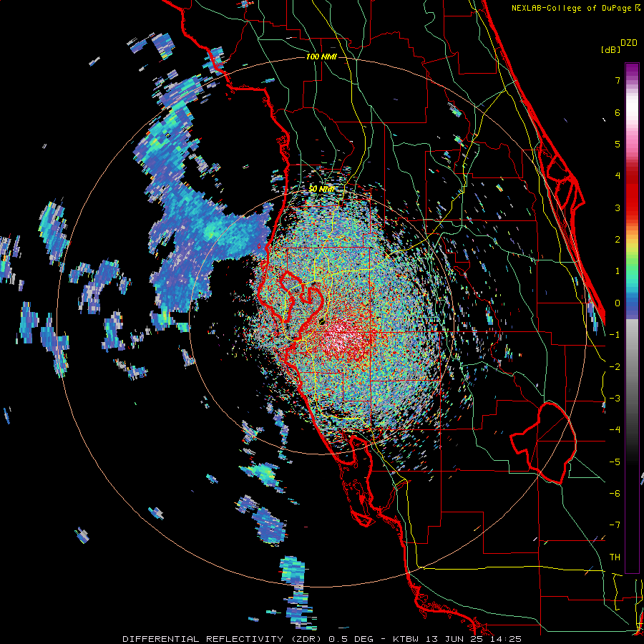Click the 1 dB scale label

click(618, 271)
